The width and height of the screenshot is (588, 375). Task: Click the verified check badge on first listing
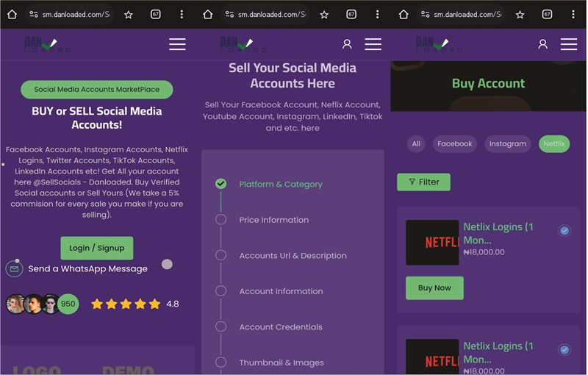click(x=564, y=230)
